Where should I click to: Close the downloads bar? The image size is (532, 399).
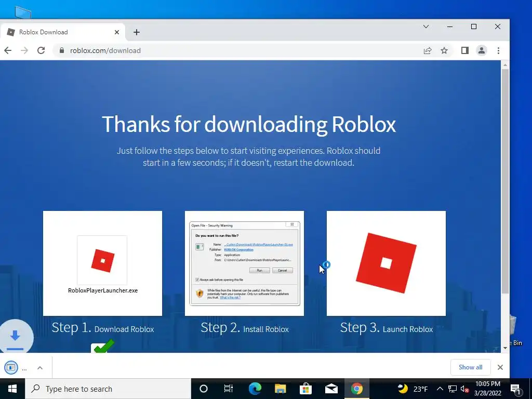click(x=500, y=367)
